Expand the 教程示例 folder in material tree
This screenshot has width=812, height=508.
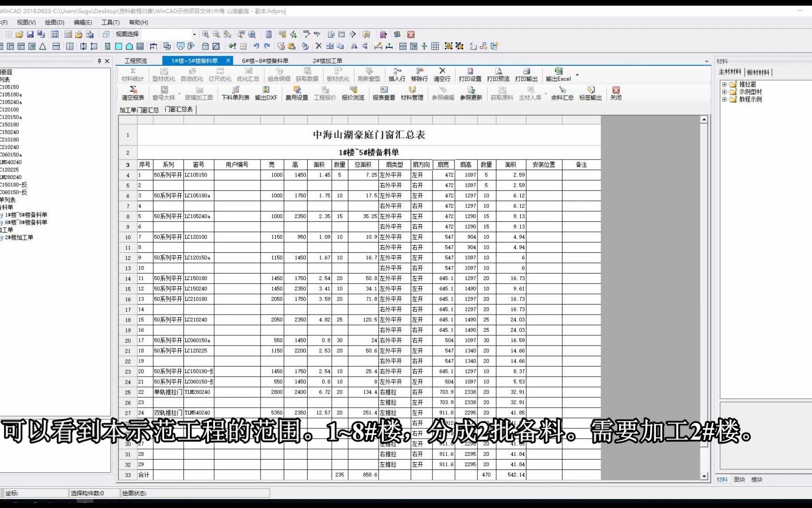[x=724, y=99]
